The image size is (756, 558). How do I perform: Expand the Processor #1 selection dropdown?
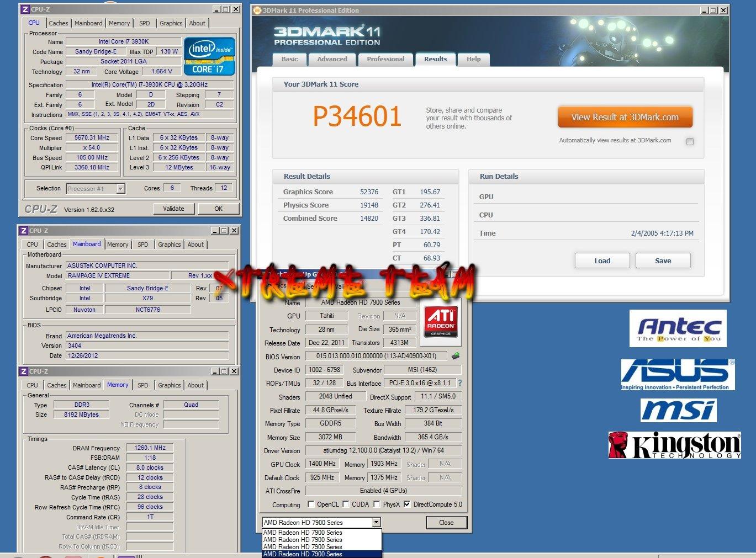(x=120, y=189)
